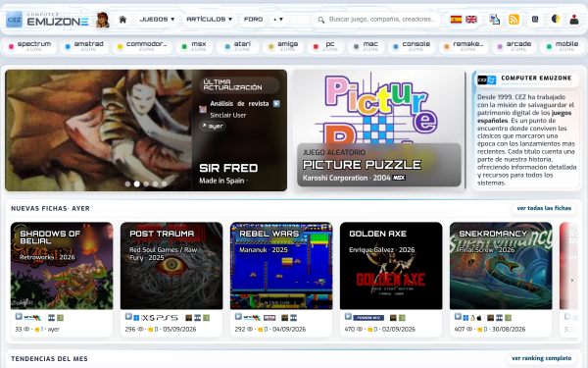Click play icon under Rebel Wars
The image size is (588, 368).
(238, 317)
